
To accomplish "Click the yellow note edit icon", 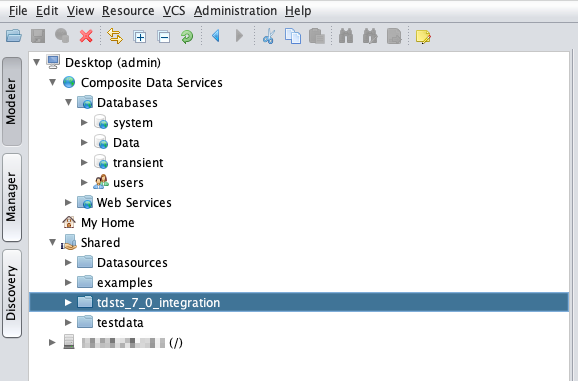I will click(423, 36).
